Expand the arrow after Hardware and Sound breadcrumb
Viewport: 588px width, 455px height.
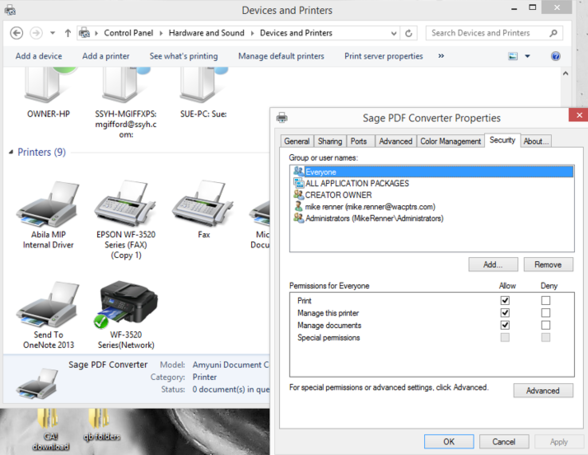click(x=252, y=33)
